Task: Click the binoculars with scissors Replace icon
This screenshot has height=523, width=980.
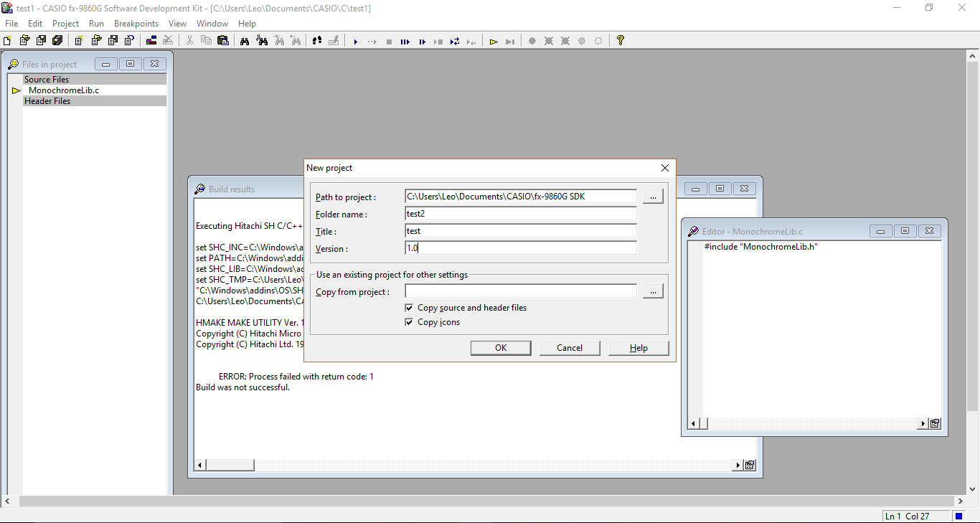Action: [262, 41]
